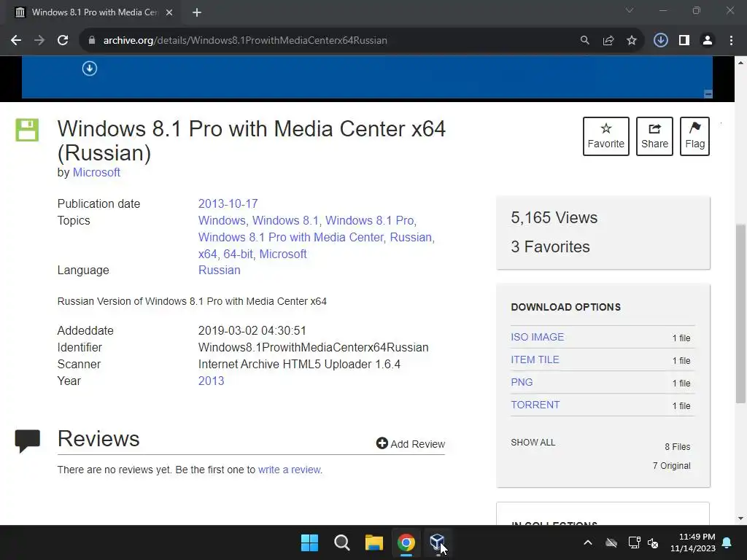Open the Microsoft creator link
This screenshot has height=560, width=747.
click(96, 172)
